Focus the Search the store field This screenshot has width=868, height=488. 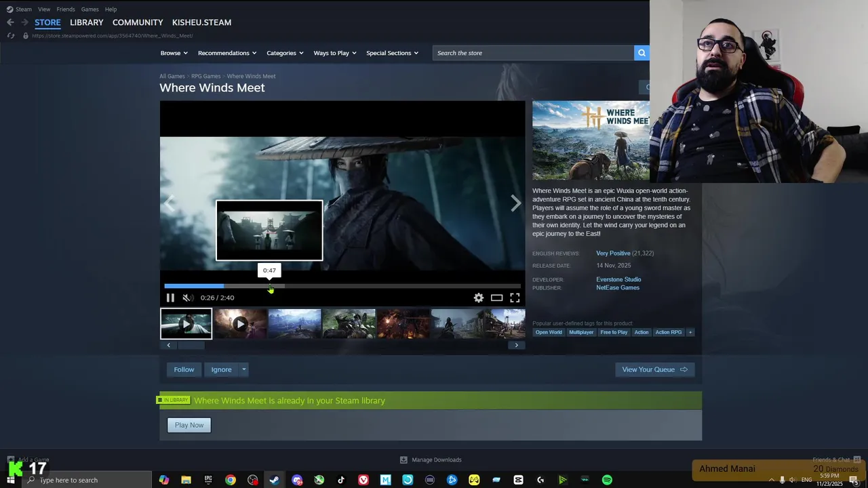[533, 53]
